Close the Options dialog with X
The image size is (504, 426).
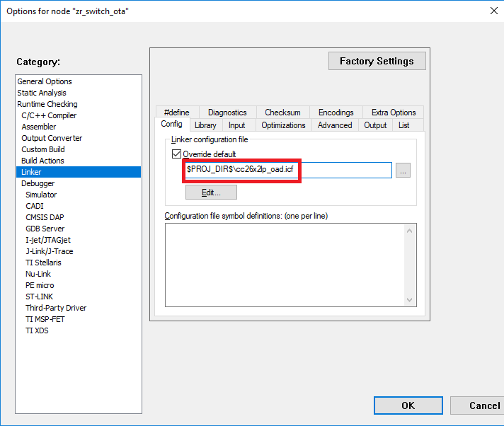click(493, 11)
